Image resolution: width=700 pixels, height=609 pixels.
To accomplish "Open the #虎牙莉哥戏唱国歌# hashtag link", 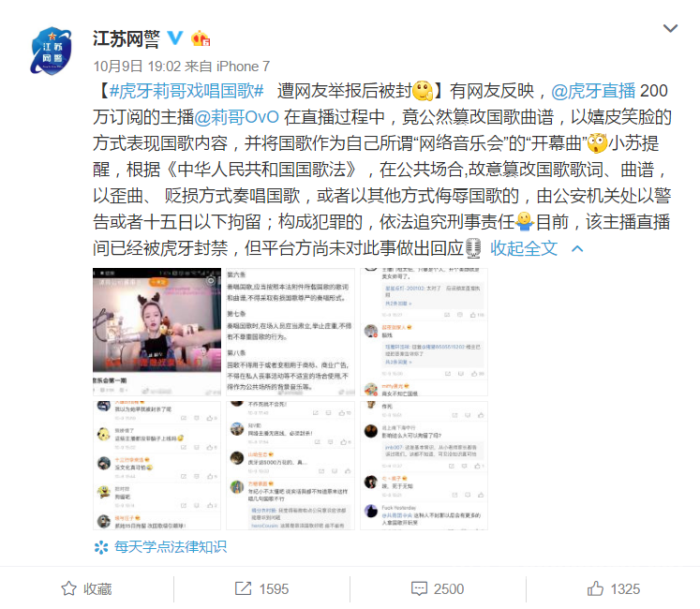I will 186,91.
